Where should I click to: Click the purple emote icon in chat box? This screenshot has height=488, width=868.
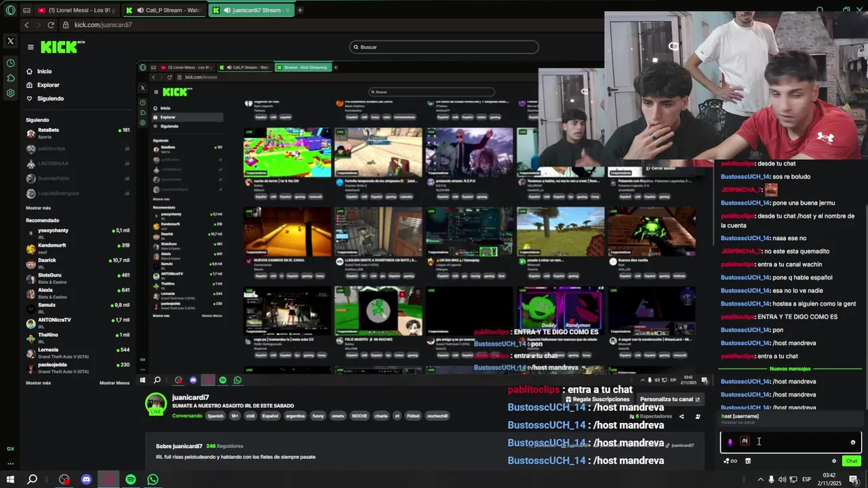[x=730, y=442]
